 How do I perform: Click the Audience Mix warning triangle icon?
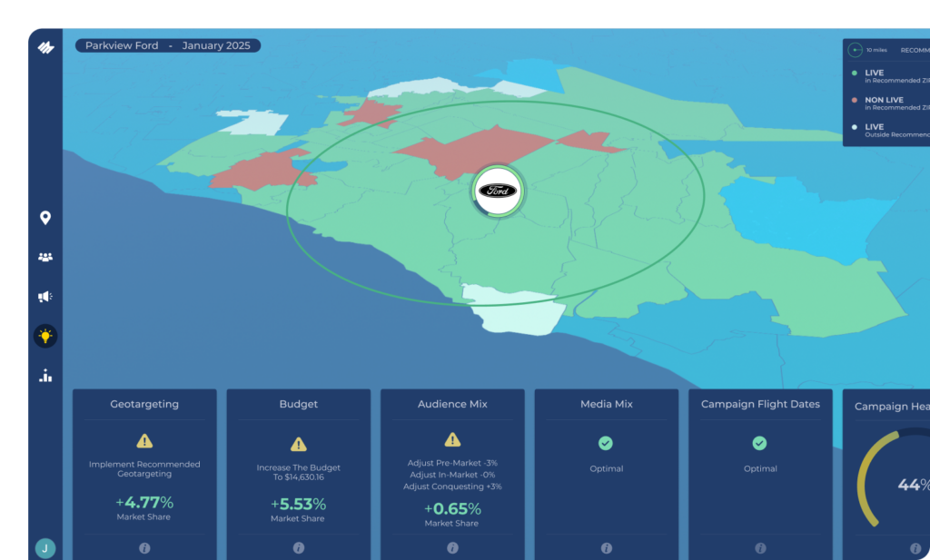tap(452, 439)
